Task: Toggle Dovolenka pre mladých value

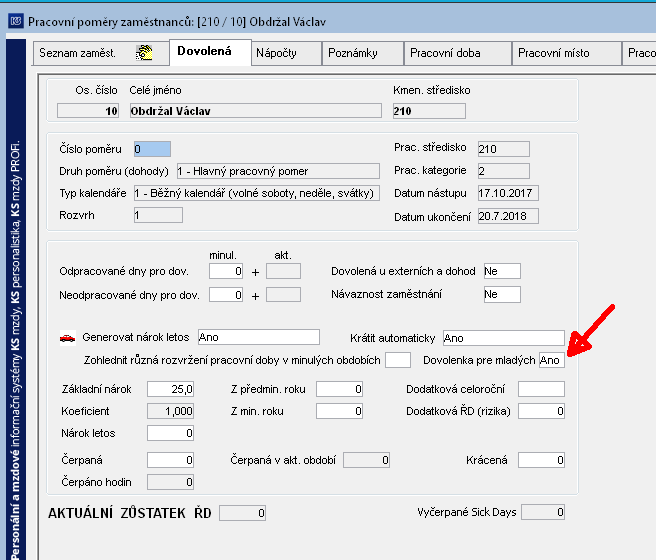Action: 552,360
